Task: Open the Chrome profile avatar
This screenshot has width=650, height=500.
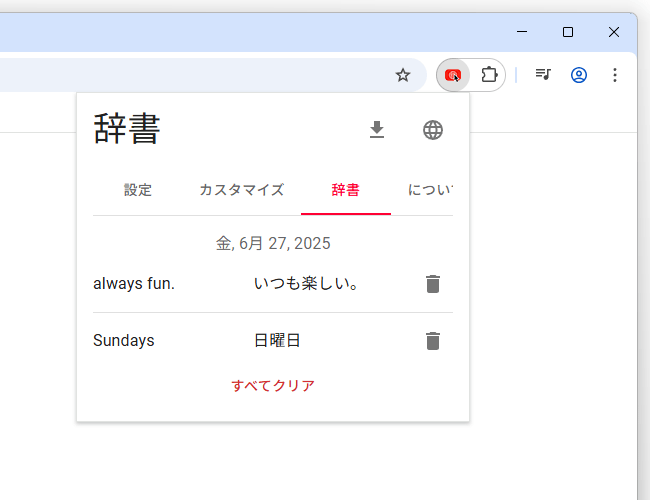Action: pos(579,75)
